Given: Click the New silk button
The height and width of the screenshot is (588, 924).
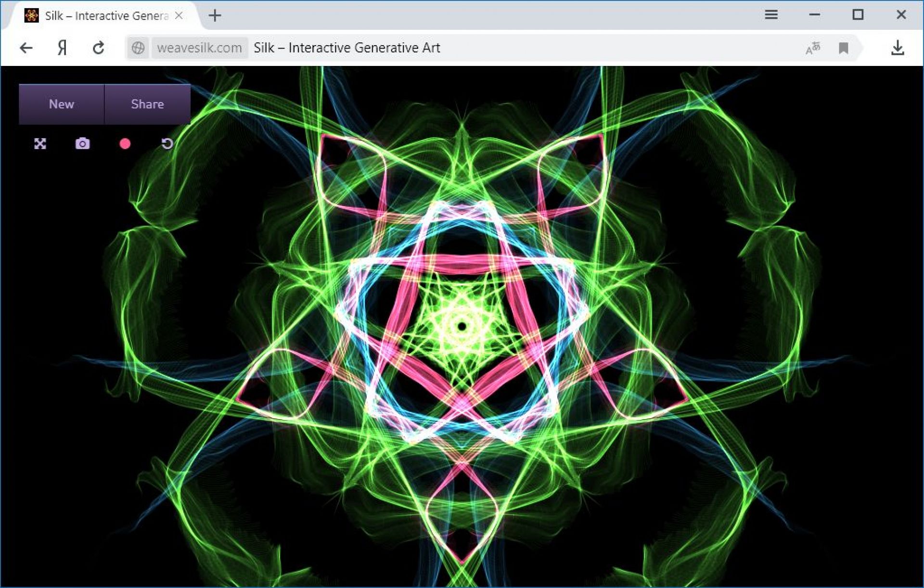Looking at the screenshot, I should tap(62, 104).
